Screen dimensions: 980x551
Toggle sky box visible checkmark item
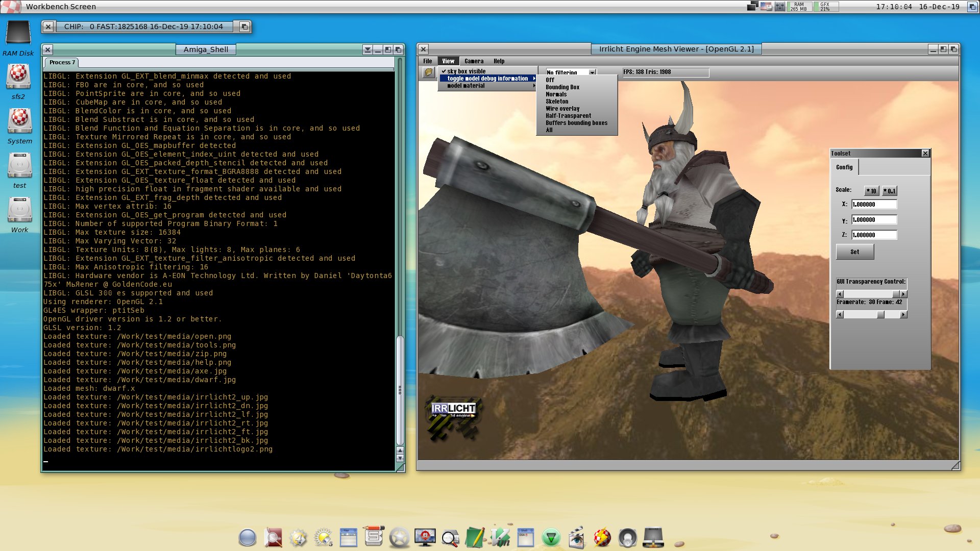point(487,71)
